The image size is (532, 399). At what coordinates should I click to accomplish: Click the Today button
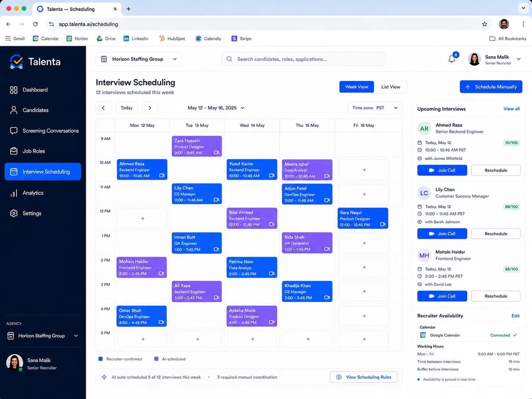tap(127, 108)
